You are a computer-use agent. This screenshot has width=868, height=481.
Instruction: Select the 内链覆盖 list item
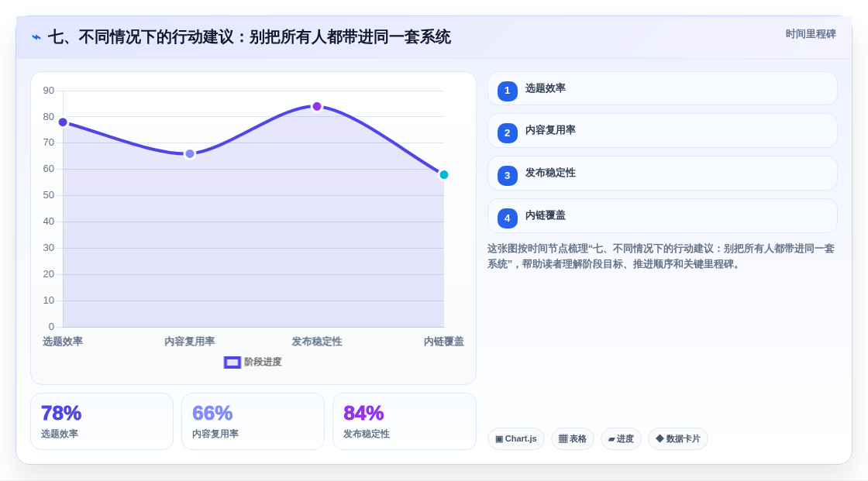pyautogui.click(x=662, y=216)
